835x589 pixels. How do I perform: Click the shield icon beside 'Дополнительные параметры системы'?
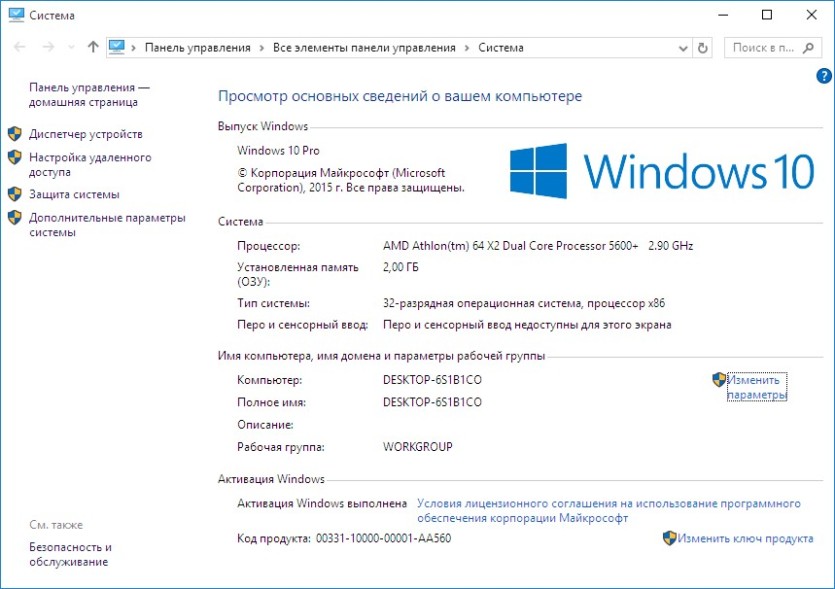point(15,217)
